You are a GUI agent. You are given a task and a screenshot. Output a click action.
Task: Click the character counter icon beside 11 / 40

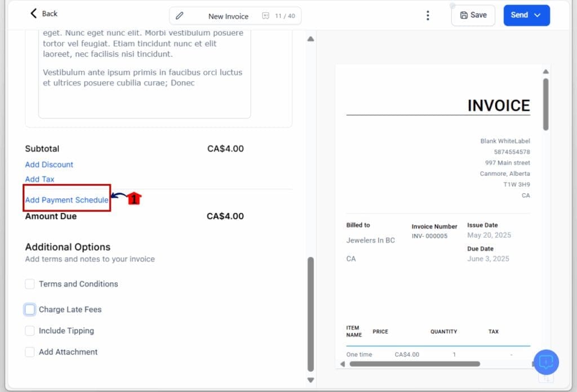pos(265,16)
